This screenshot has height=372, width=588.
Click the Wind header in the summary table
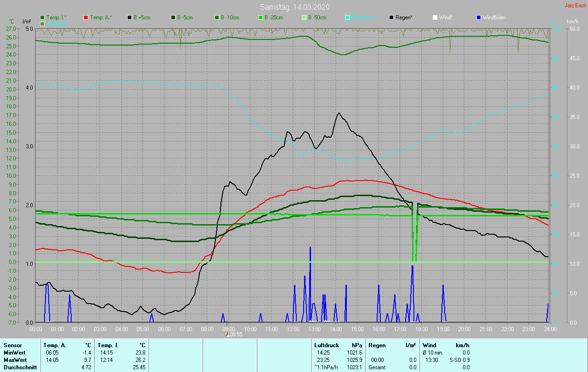pyautogui.click(x=429, y=345)
